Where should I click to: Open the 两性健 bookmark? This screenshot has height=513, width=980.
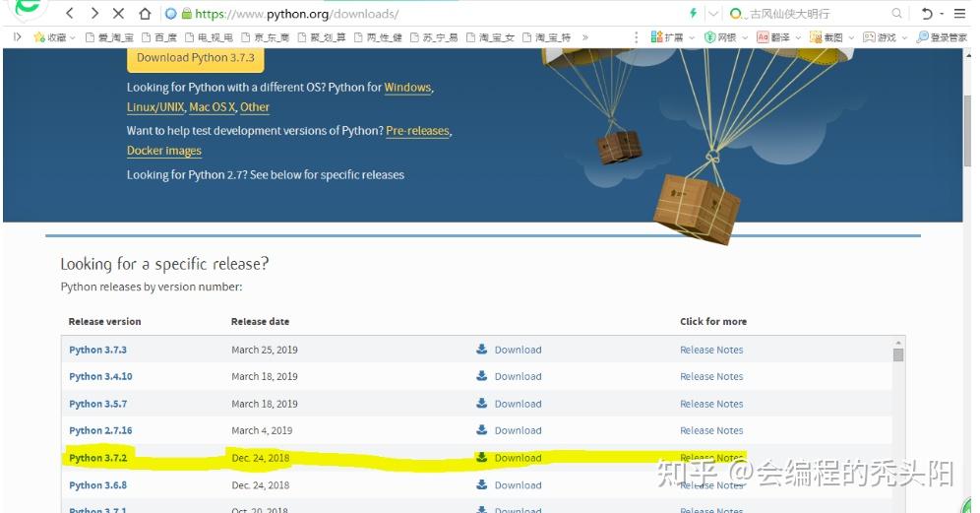point(378,37)
